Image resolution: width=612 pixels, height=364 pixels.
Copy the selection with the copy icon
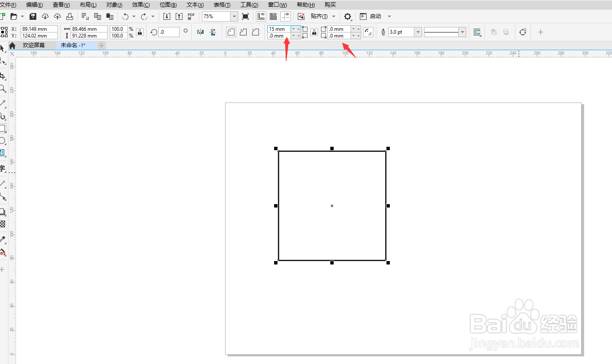tap(98, 16)
